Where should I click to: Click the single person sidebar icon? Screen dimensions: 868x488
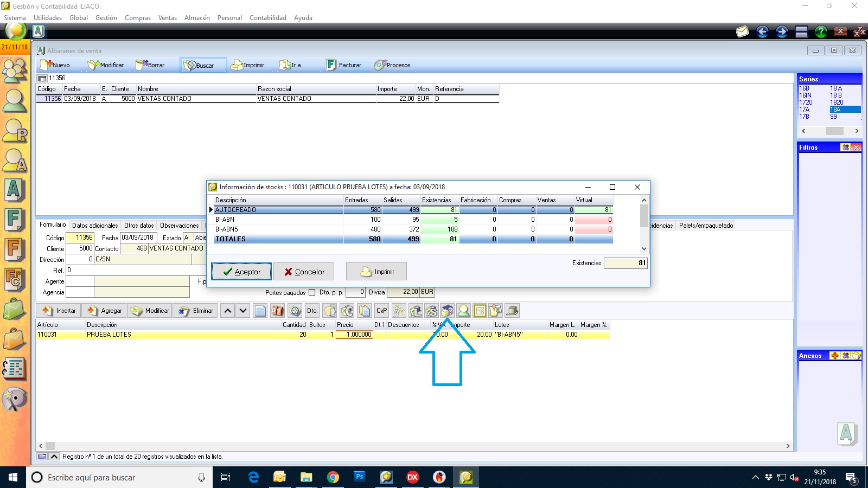(15, 101)
